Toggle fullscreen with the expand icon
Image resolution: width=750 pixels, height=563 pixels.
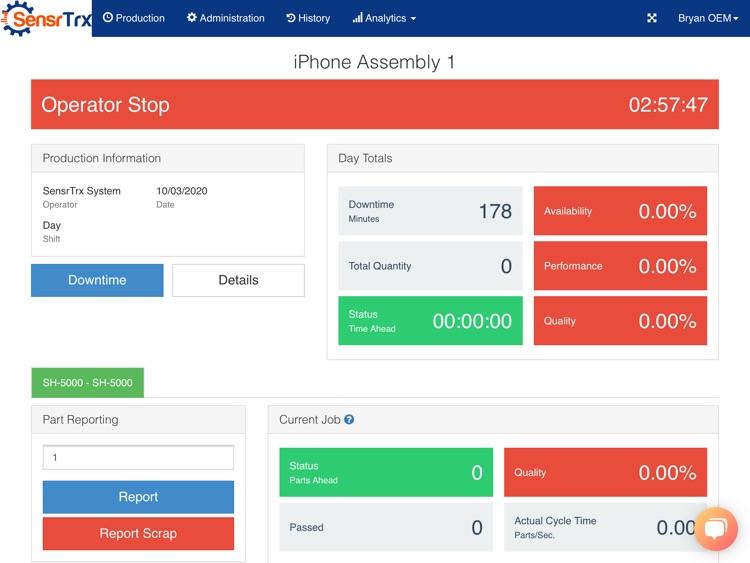pos(651,18)
